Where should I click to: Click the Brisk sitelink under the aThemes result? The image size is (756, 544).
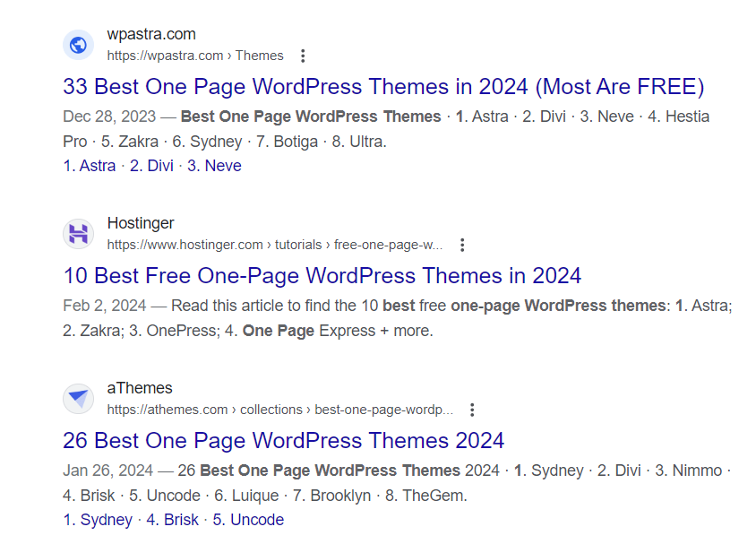click(174, 519)
